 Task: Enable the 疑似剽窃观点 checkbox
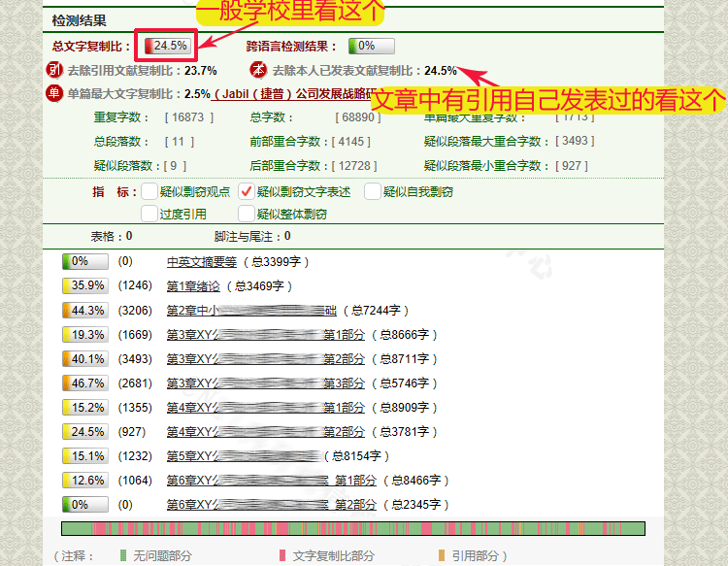pos(149,191)
